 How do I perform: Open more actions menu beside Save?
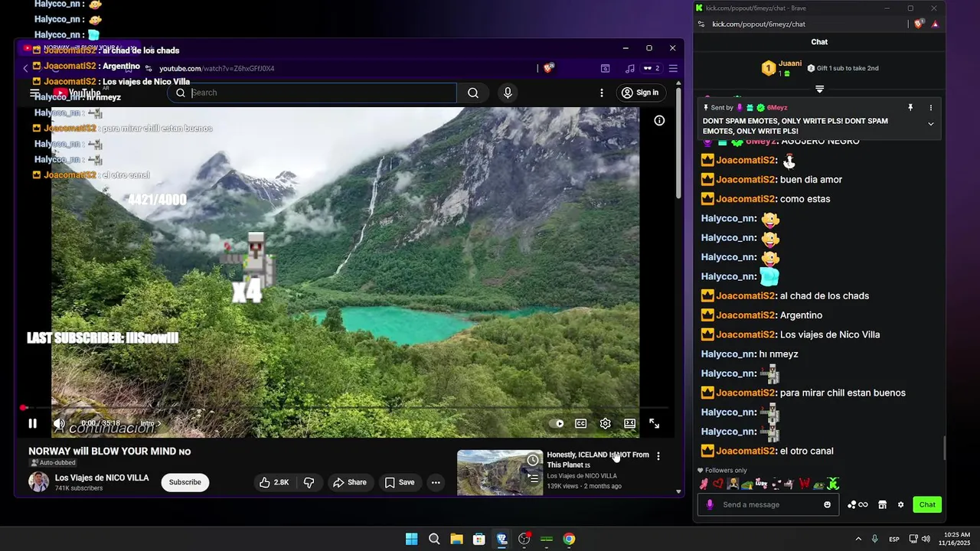click(436, 482)
